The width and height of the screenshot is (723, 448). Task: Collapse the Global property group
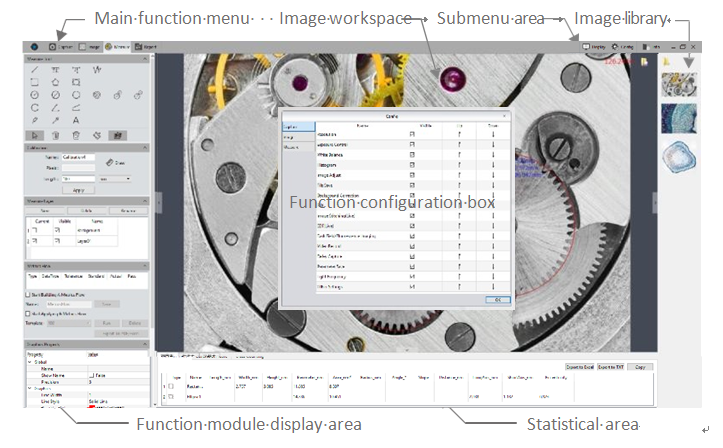point(30,362)
